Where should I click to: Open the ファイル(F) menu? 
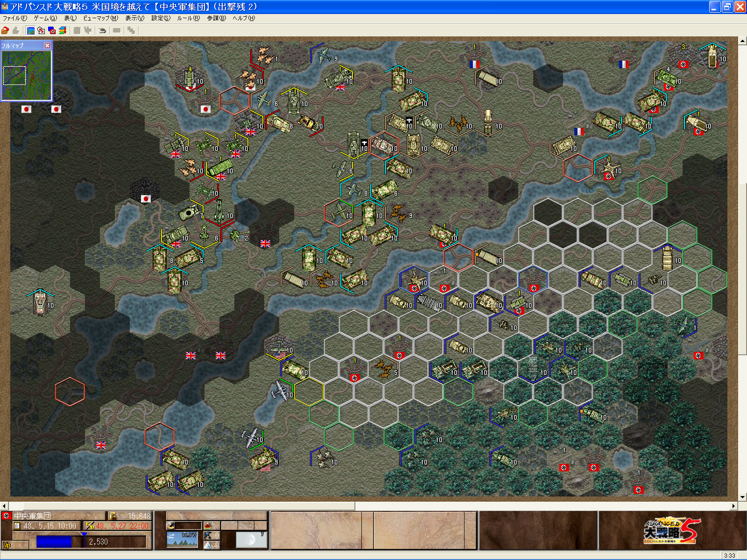point(15,18)
